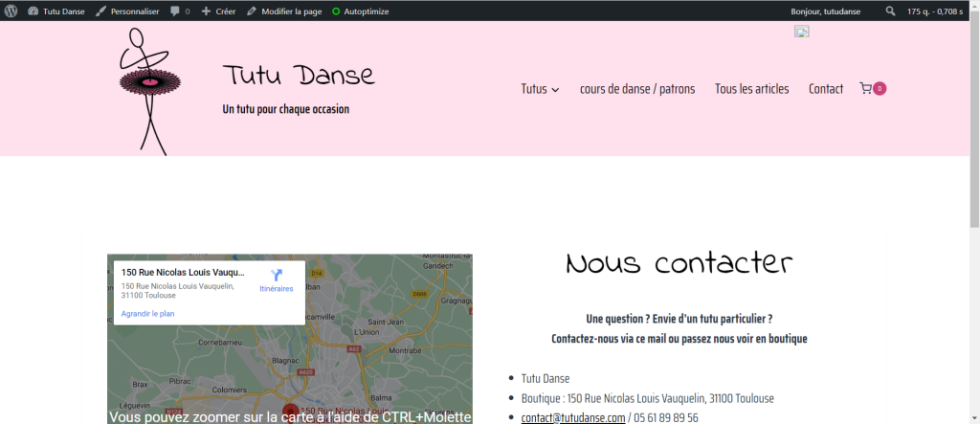The image size is (980, 424).
Task: Click the cart item count badge
Action: click(x=880, y=89)
